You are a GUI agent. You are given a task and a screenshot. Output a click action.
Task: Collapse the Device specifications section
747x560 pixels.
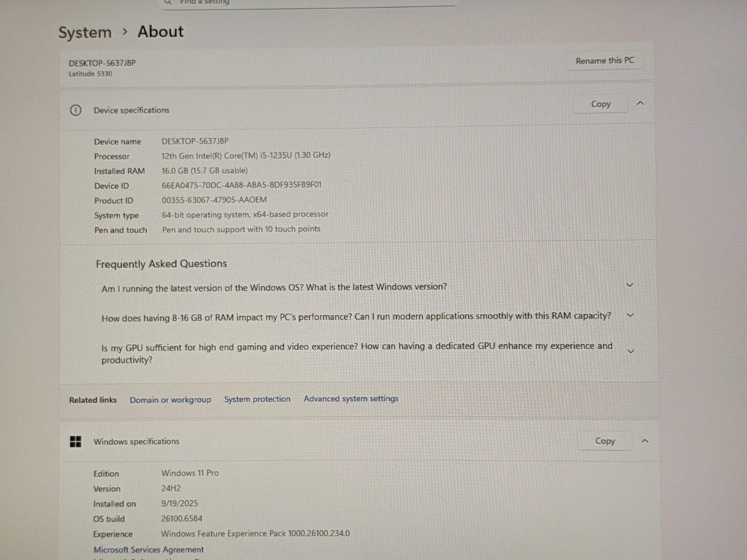[640, 103]
